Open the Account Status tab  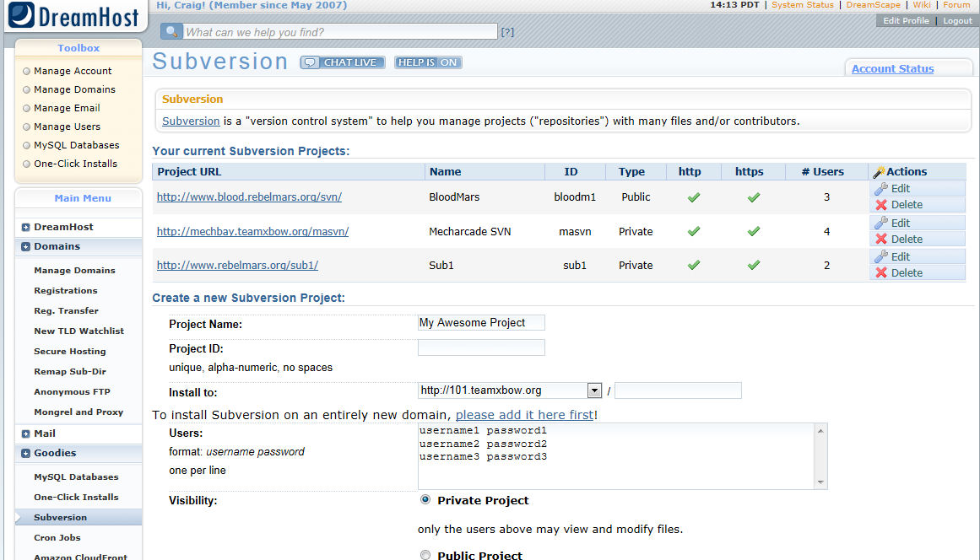tap(892, 69)
